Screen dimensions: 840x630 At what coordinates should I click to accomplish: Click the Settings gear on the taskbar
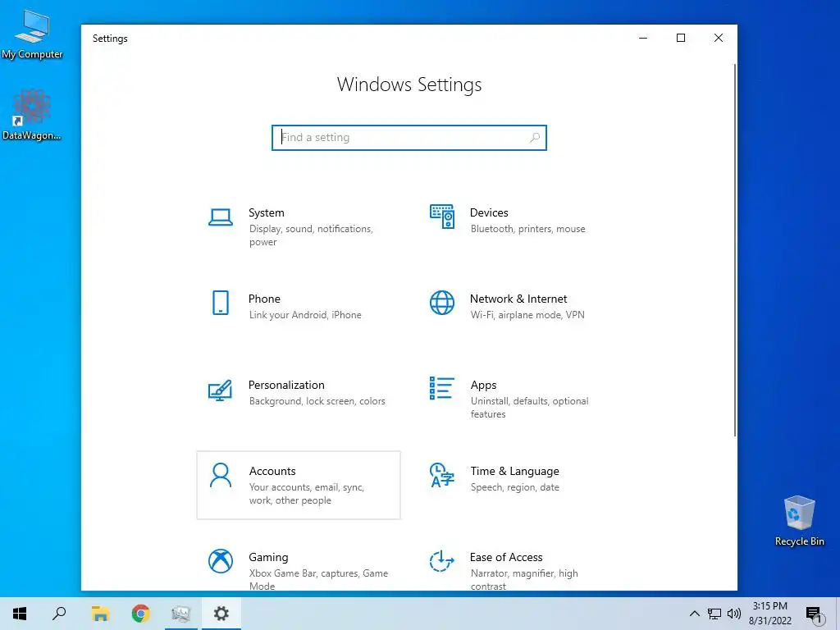221,614
